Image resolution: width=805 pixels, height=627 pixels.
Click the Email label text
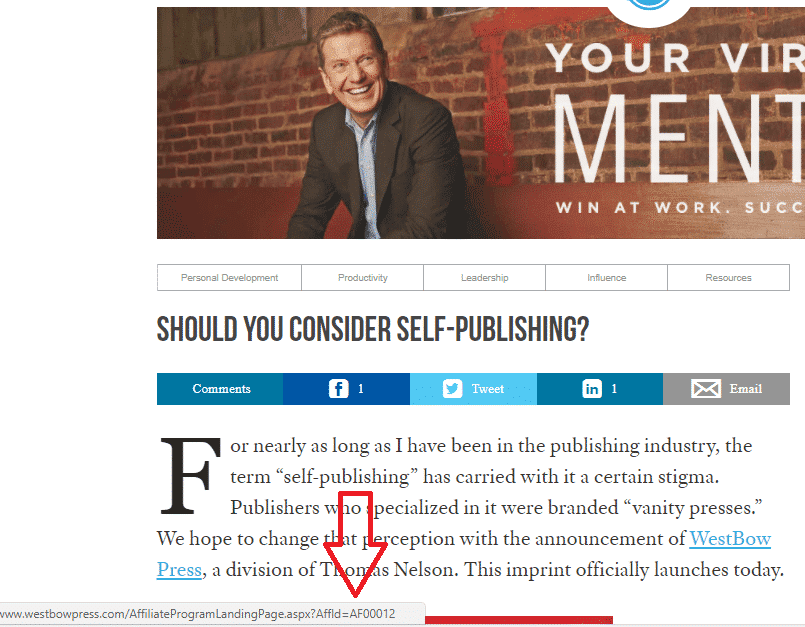coord(746,389)
